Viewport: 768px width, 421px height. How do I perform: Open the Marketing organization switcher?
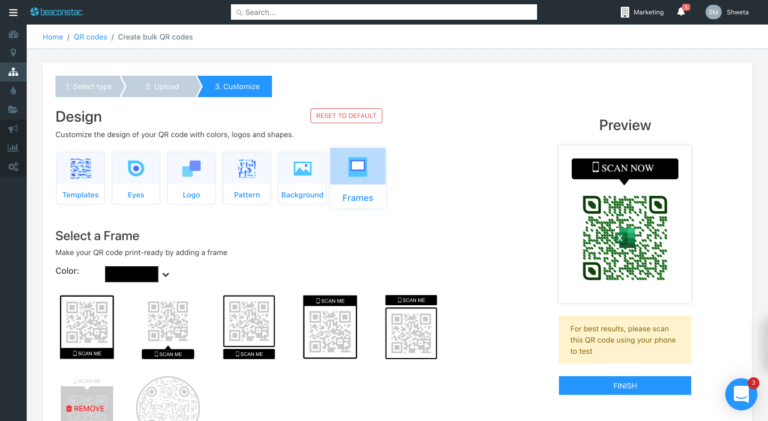(642, 12)
